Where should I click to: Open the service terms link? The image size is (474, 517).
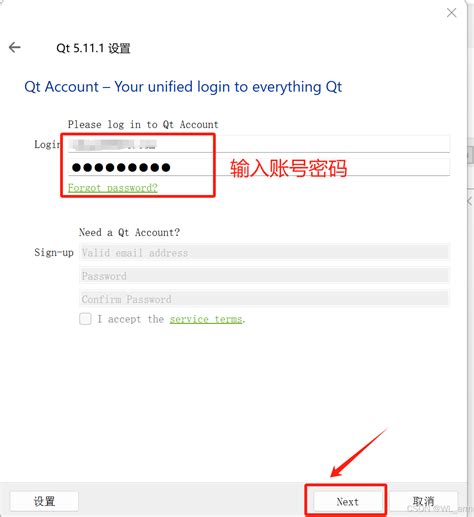[206, 319]
